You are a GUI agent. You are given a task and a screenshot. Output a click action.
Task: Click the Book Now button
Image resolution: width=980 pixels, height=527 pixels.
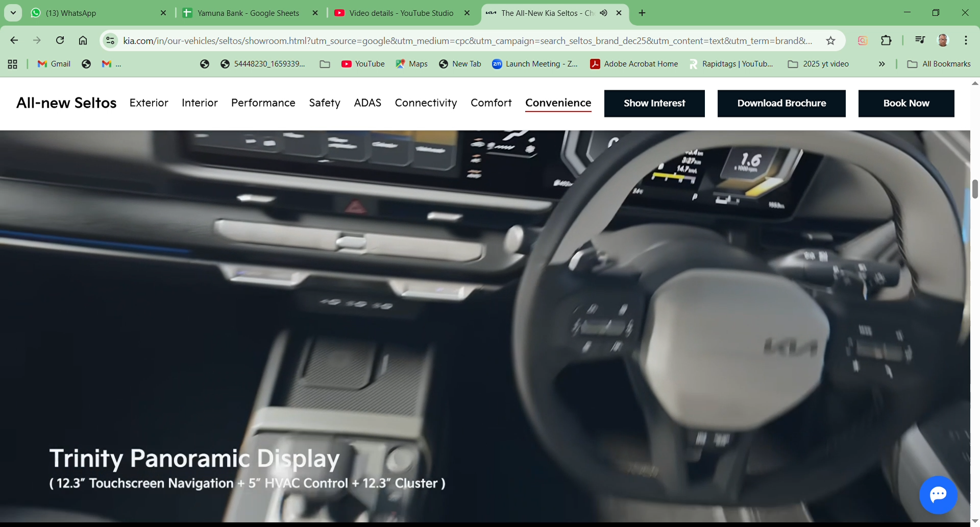tap(906, 104)
